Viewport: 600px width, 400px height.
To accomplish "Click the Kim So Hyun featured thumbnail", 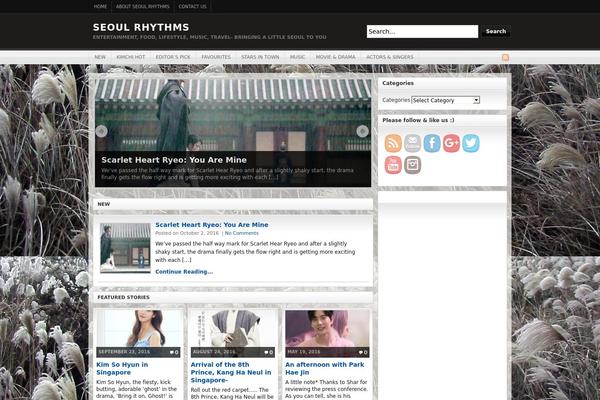I will click(x=138, y=333).
